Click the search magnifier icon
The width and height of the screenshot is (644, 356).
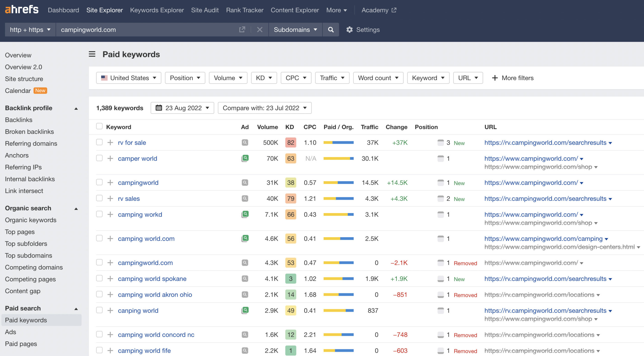(331, 29)
